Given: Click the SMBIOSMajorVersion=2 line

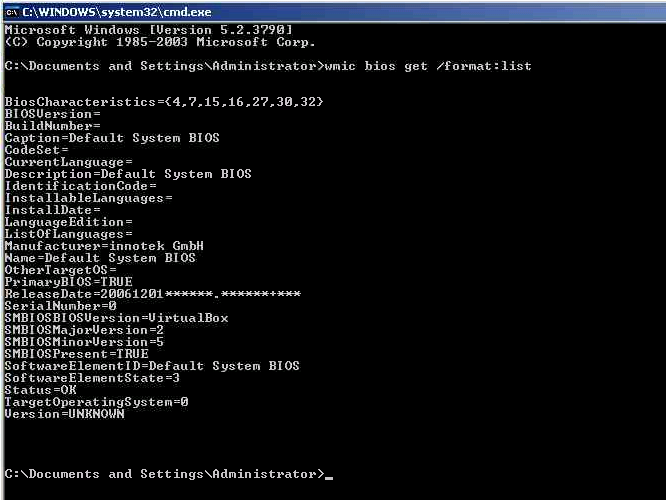Looking at the screenshot, I should (x=84, y=330).
